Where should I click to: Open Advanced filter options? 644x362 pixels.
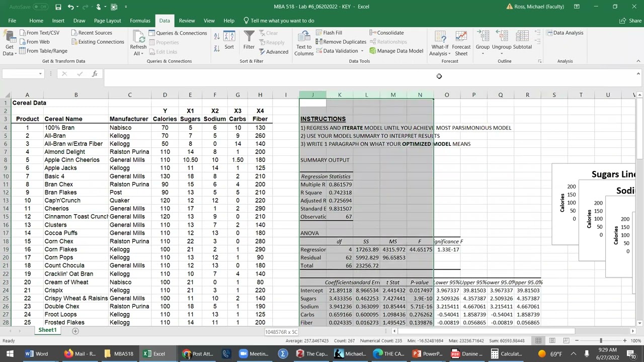point(274,52)
